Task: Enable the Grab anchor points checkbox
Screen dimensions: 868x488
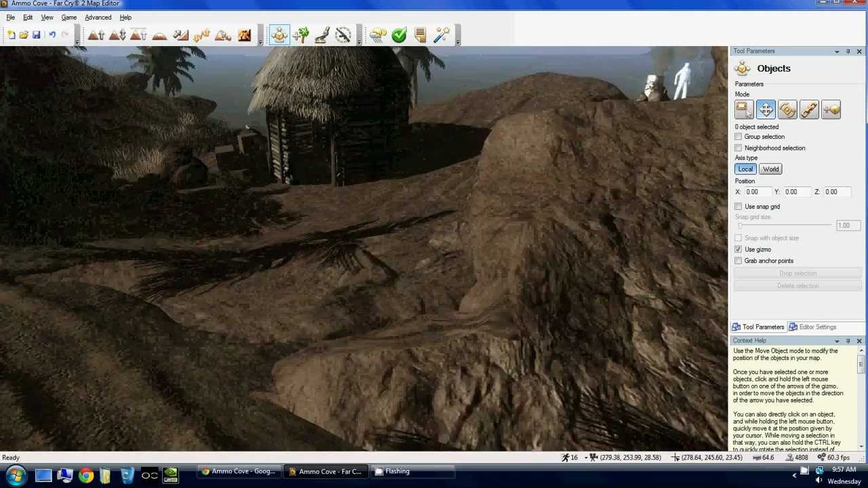Action: click(738, 261)
